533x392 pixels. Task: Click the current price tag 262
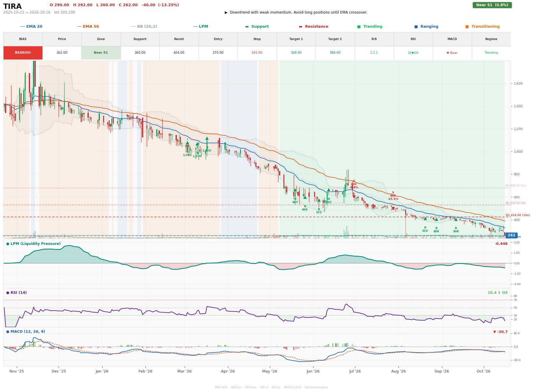511,235
